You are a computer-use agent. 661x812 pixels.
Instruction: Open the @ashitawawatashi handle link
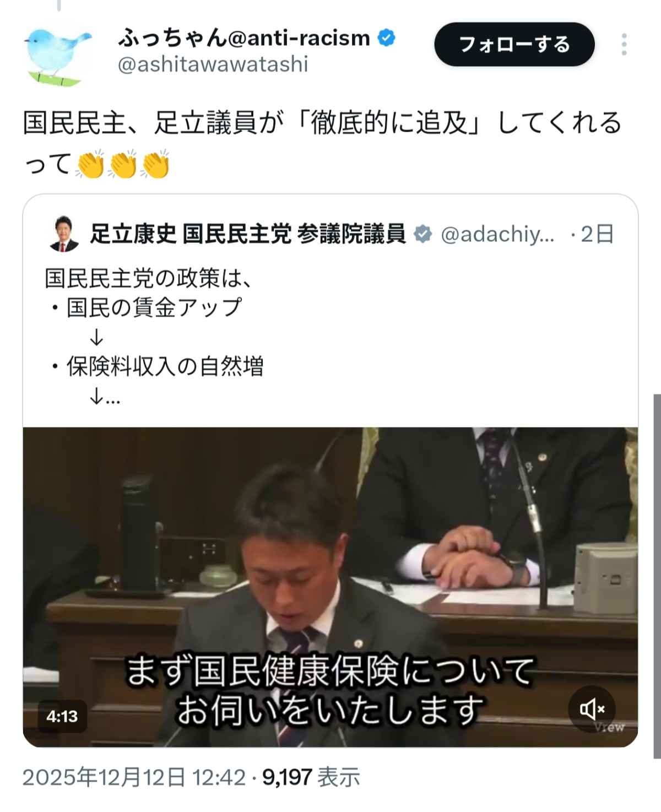point(213,64)
